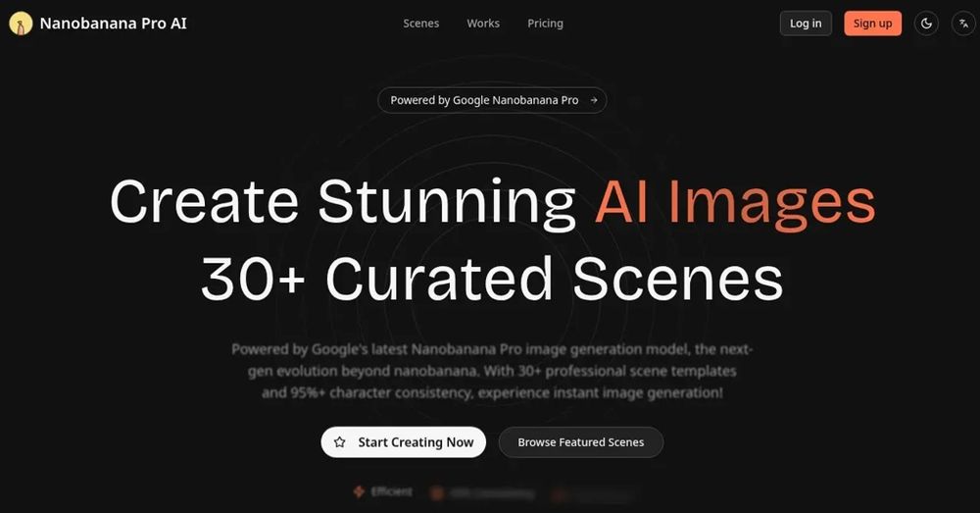This screenshot has width=980, height=513.
Task: Click the orange Efficient spark icon
Action: click(x=359, y=491)
